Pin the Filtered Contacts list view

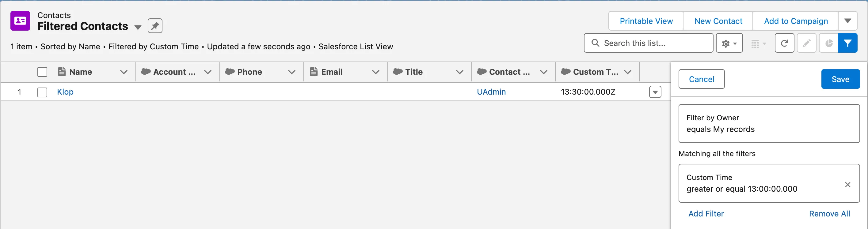pyautogui.click(x=155, y=26)
